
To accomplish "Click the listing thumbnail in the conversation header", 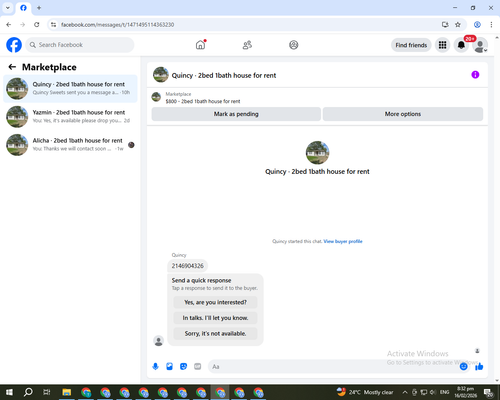I will pyautogui.click(x=161, y=75).
